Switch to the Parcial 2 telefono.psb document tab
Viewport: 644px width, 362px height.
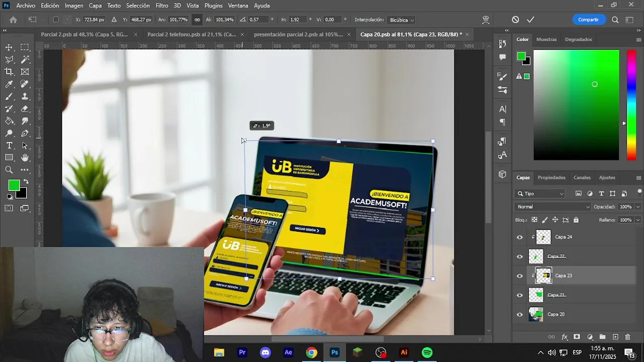(x=192, y=35)
